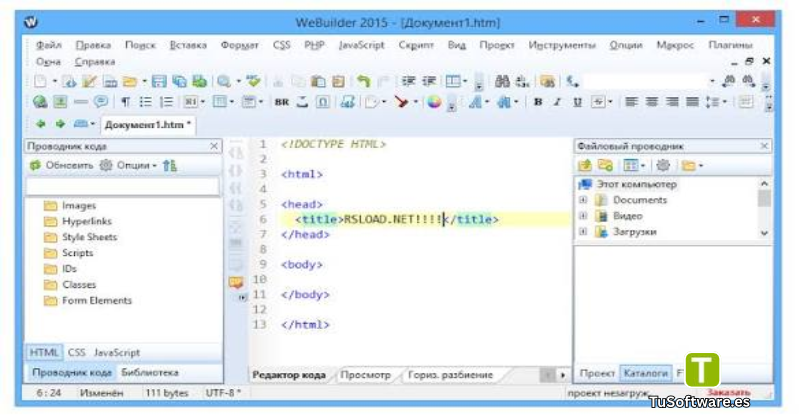Click the Find Next binoculars icon

pyautogui.click(x=748, y=81)
